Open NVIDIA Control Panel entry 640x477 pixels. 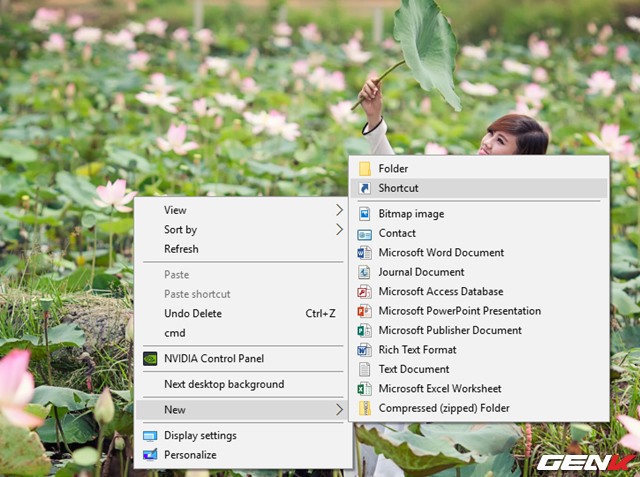click(244, 359)
